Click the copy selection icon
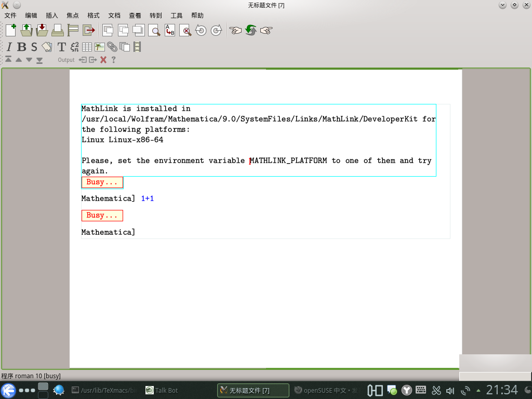The image size is (532, 399). coord(123,30)
